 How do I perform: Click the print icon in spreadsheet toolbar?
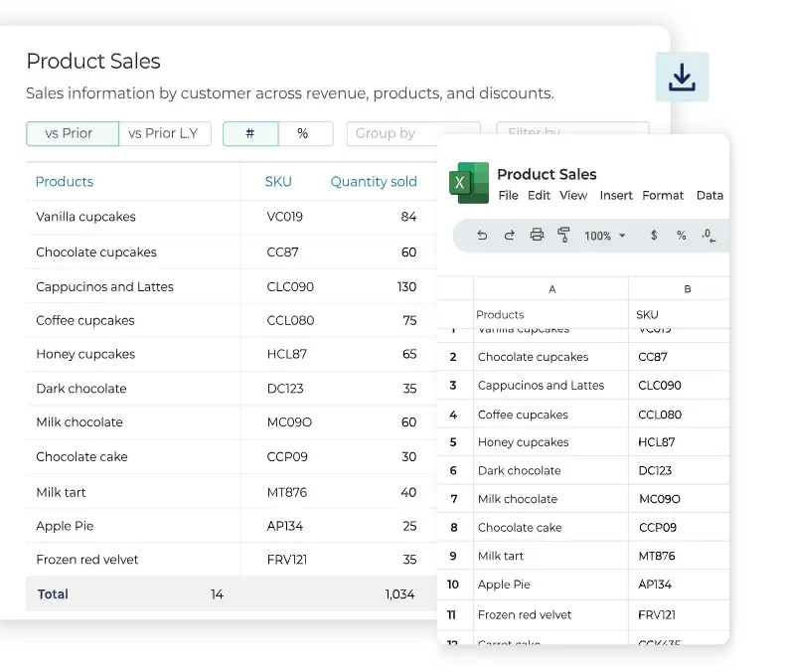[x=537, y=235]
